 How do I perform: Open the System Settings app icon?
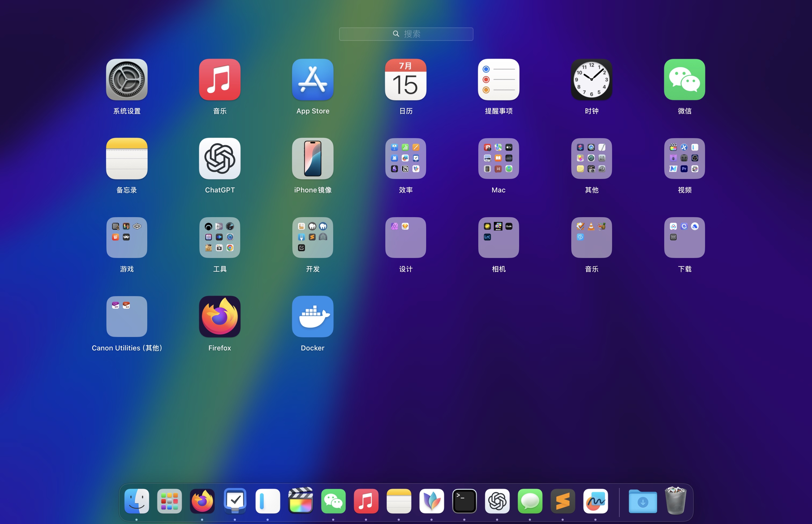tap(127, 80)
